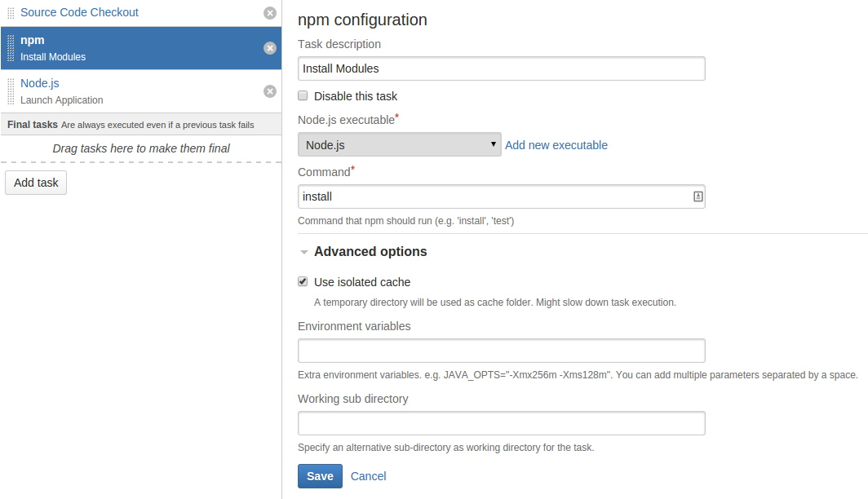The width and height of the screenshot is (868, 499).
Task: Click the 'Use isolated cache' label
Action: tap(362, 282)
